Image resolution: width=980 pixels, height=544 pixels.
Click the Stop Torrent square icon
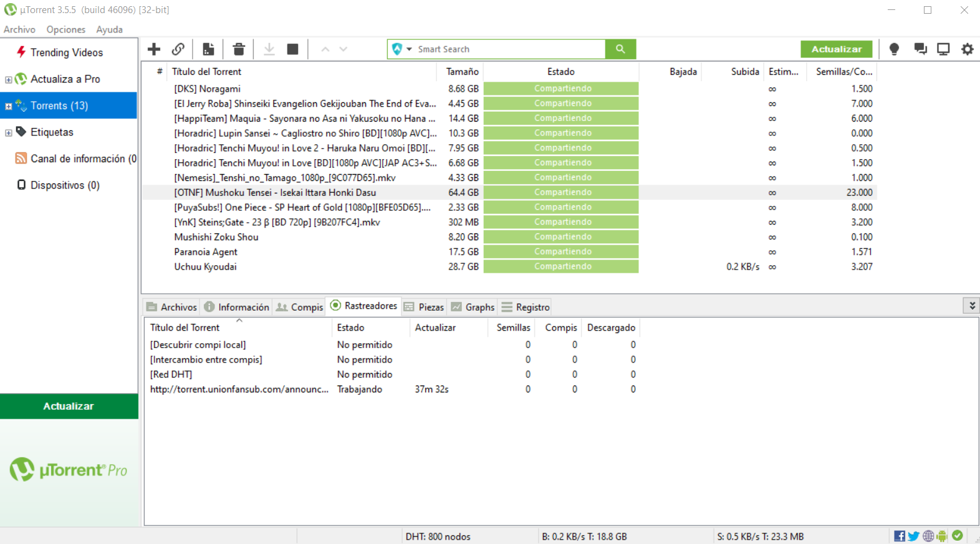click(292, 49)
